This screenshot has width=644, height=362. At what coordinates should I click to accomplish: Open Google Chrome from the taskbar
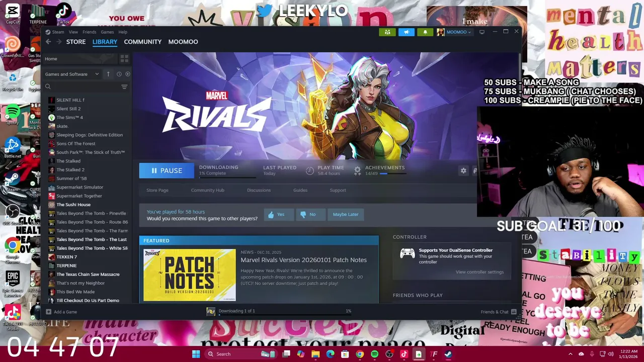[x=360, y=354]
